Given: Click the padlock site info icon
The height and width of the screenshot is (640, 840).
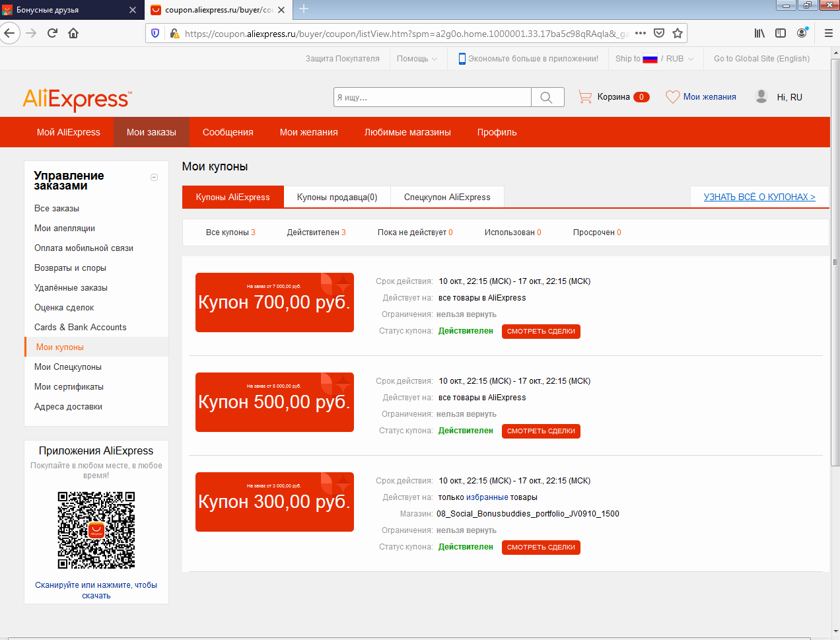Looking at the screenshot, I should [x=174, y=33].
